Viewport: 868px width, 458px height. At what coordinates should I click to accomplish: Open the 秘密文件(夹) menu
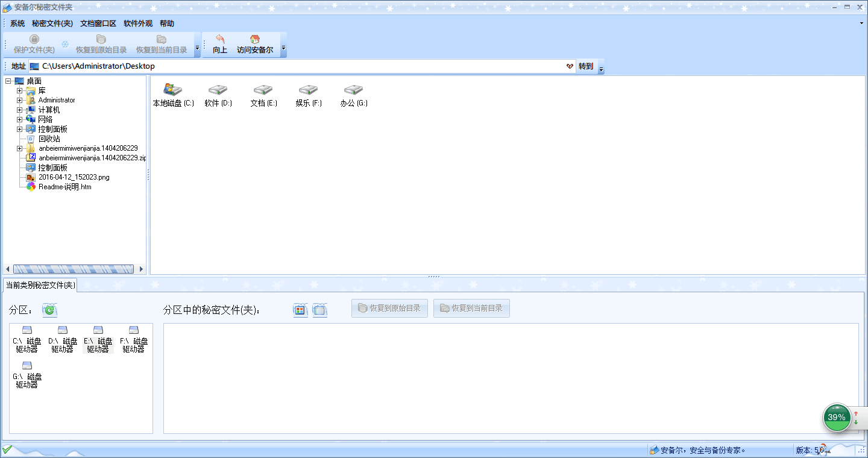pyautogui.click(x=52, y=24)
